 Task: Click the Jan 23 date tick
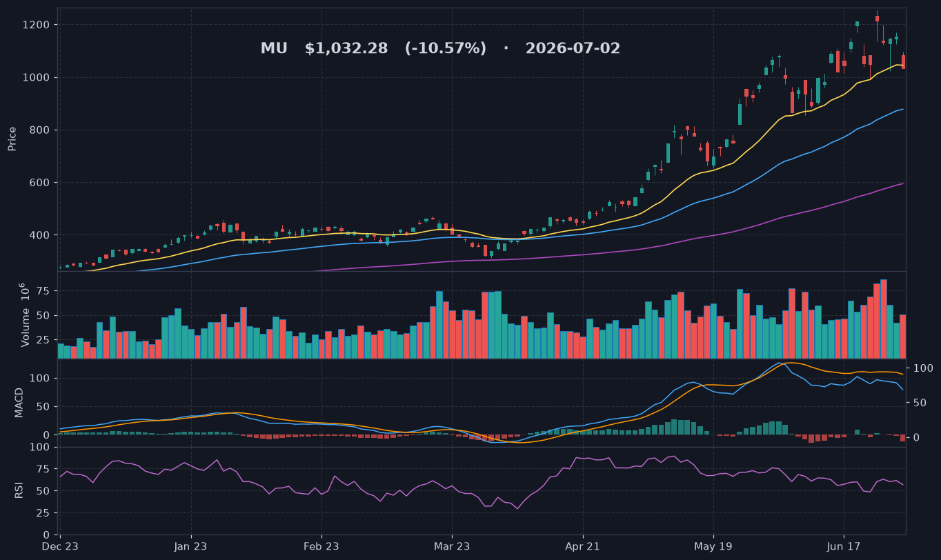(x=190, y=546)
